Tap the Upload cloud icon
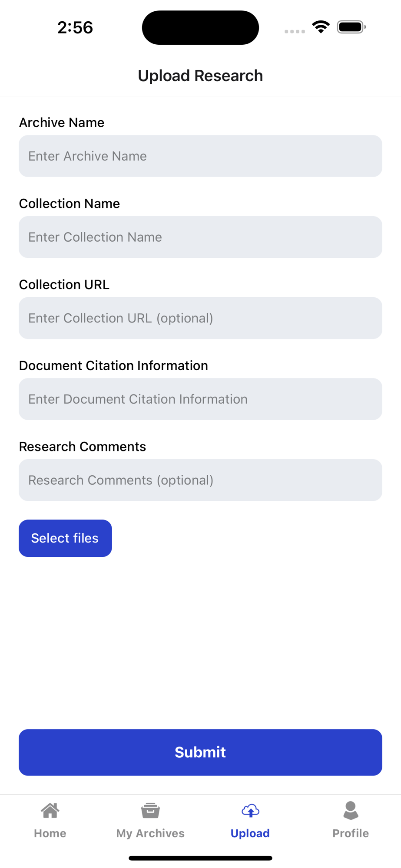 tap(250, 810)
